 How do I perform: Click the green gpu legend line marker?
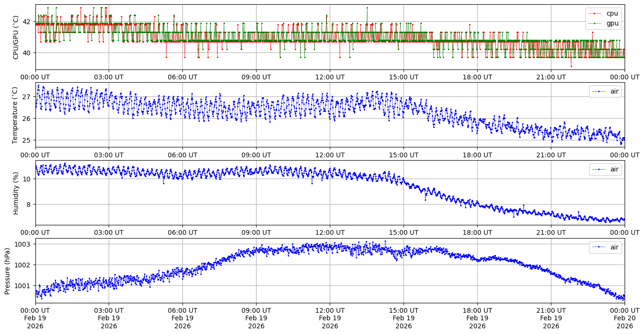tap(595, 23)
